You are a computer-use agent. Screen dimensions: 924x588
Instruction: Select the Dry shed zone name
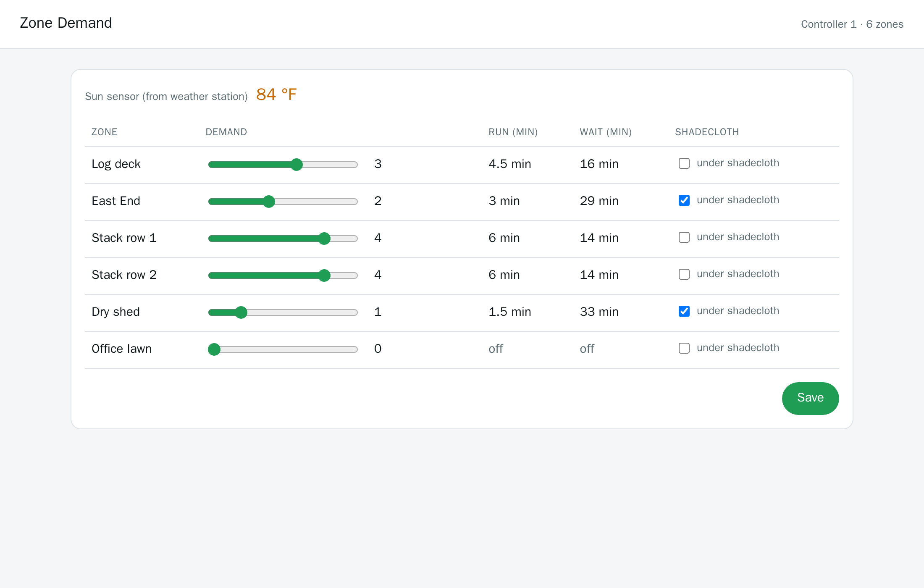coord(115,312)
